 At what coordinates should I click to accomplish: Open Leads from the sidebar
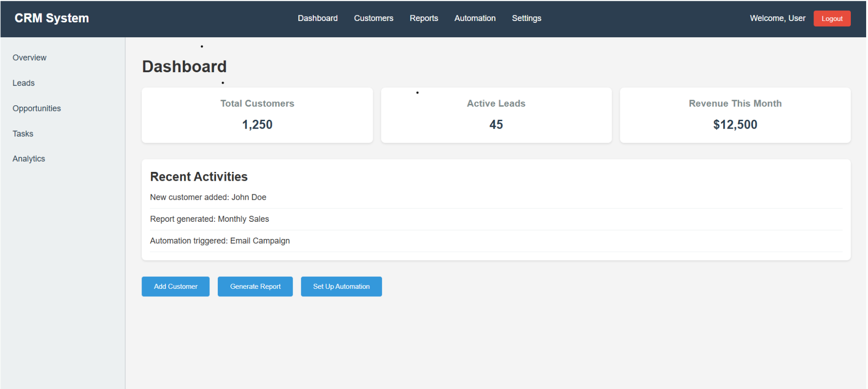(24, 83)
